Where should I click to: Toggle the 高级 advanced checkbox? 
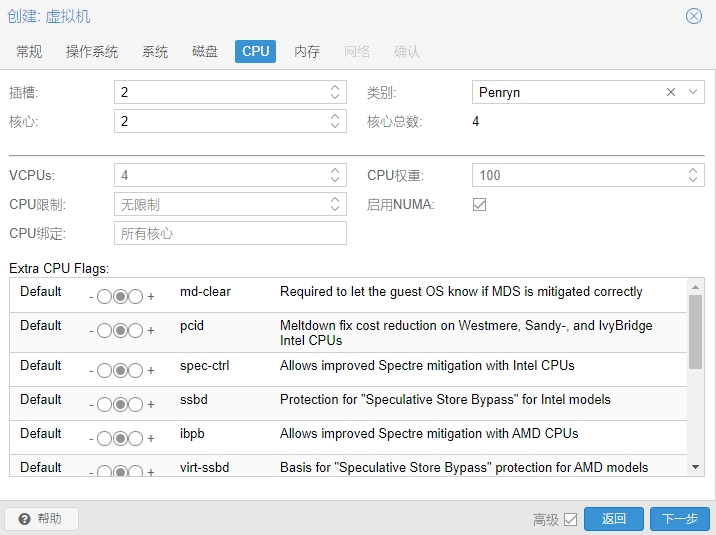tap(571, 519)
